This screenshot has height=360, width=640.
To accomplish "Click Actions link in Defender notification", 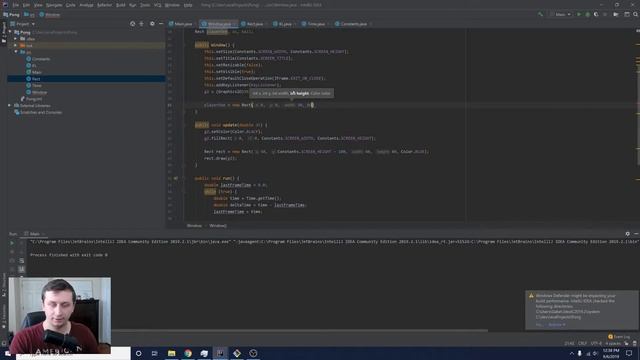I will point(556,324).
